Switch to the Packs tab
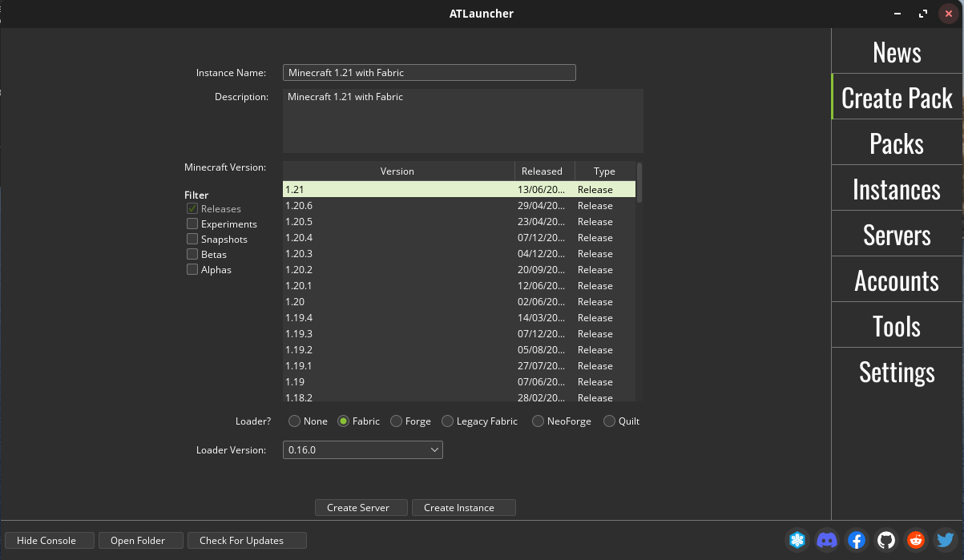 tap(897, 143)
